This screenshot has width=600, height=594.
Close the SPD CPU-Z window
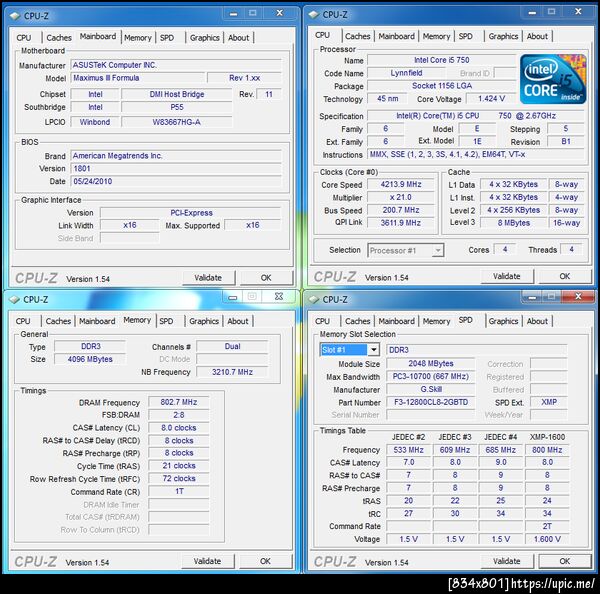(578, 297)
